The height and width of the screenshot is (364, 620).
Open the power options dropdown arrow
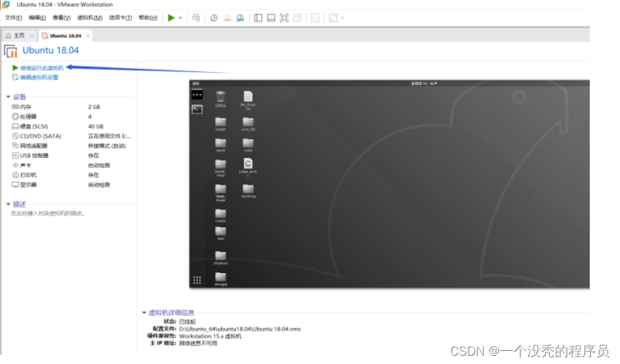pyautogui.click(x=180, y=18)
